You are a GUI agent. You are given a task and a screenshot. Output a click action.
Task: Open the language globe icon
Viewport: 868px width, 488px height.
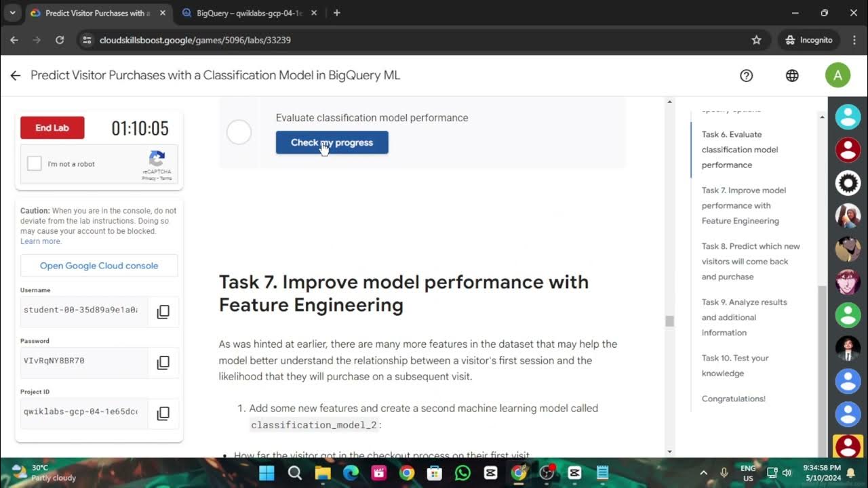point(792,75)
